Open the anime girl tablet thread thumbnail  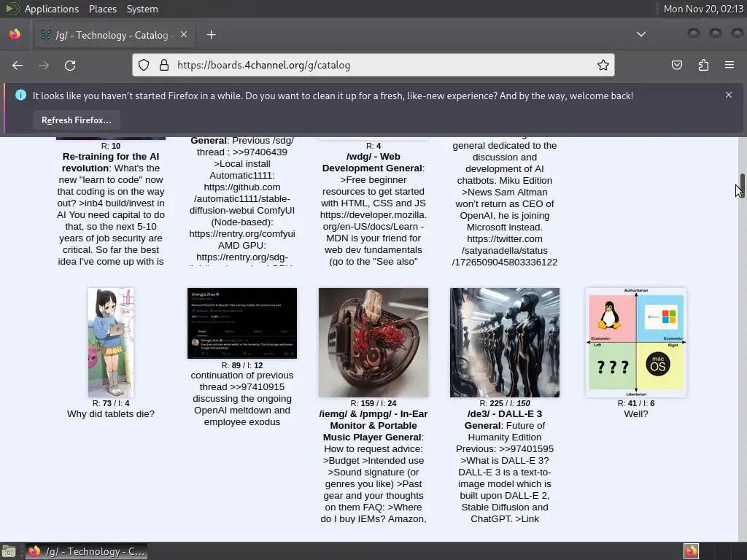(x=111, y=343)
